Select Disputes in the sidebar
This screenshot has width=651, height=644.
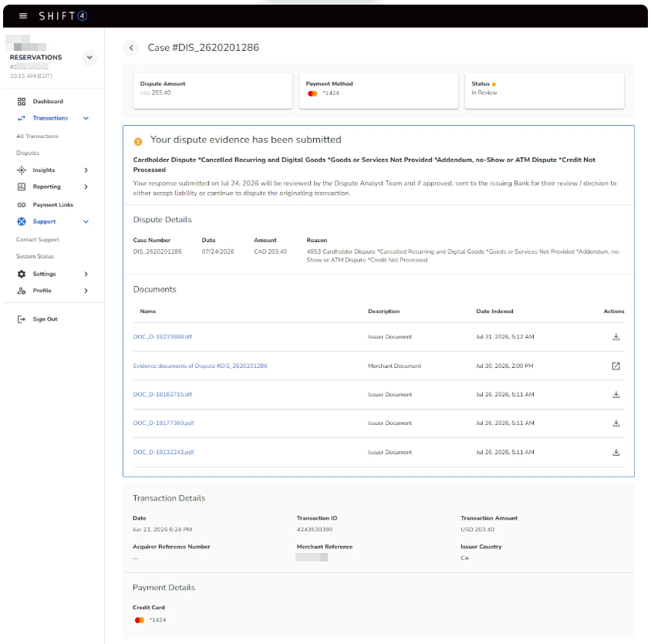pos(28,153)
